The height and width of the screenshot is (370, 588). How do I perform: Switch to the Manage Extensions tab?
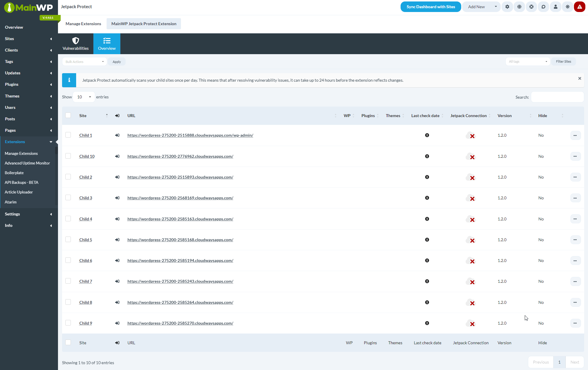click(83, 24)
